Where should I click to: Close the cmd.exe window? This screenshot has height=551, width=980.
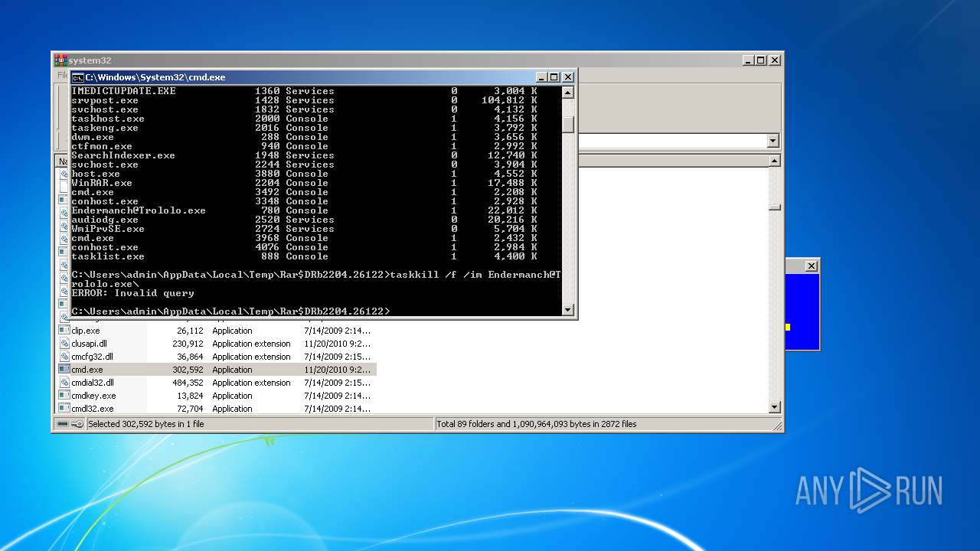(567, 77)
